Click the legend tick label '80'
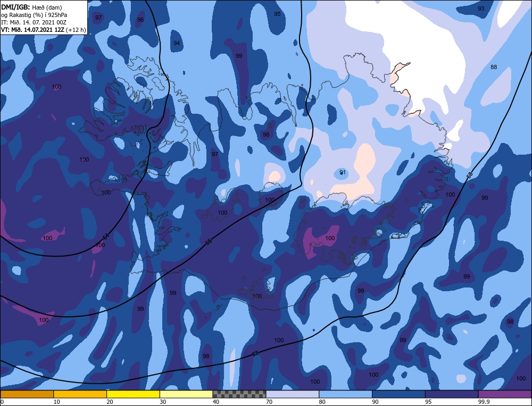Image resolution: width=532 pixels, height=406 pixels. click(322, 402)
